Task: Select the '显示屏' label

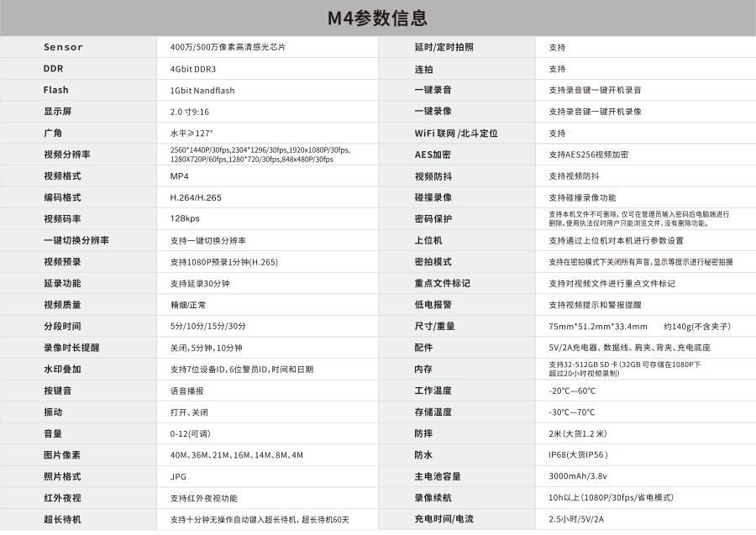Action: coord(57,112)
